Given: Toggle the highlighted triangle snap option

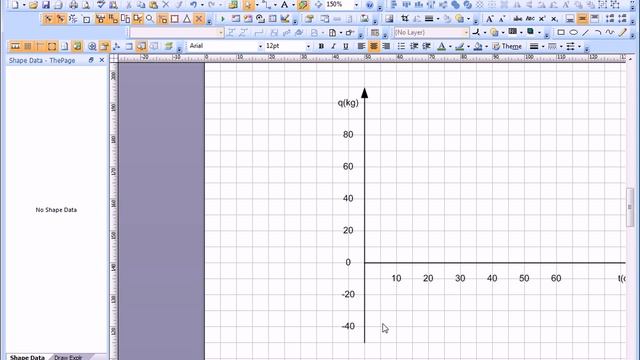Looking at the screenshot, I should pyautogui.click(x=187, y=19).
